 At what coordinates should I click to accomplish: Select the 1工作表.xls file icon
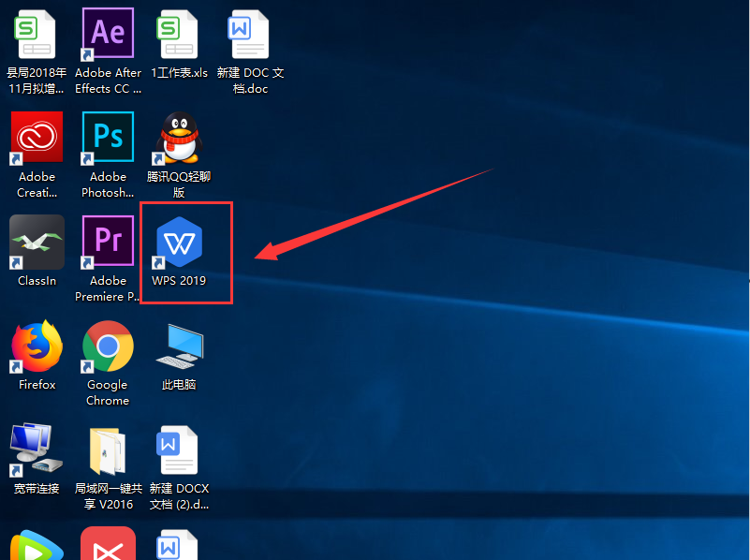pos(178,35)
